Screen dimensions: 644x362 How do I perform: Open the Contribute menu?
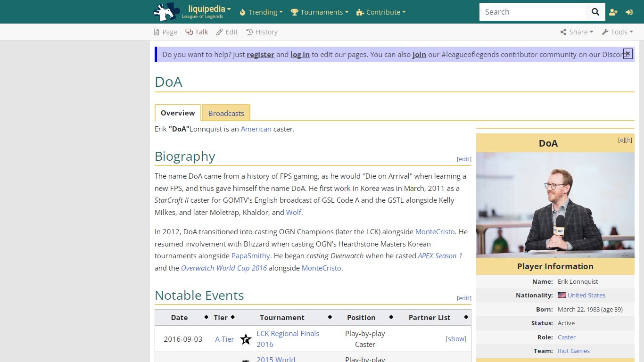click(x=381, y=12)
